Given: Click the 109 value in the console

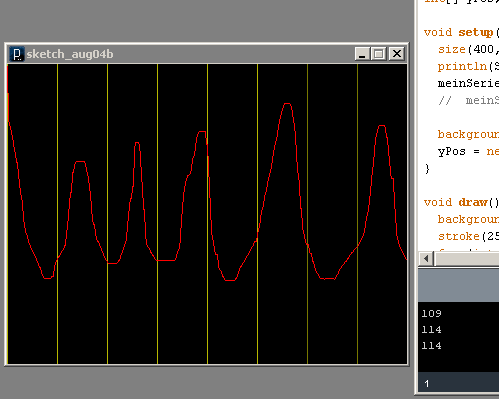Looking at the screenshot, I should [x=432, y=313].
